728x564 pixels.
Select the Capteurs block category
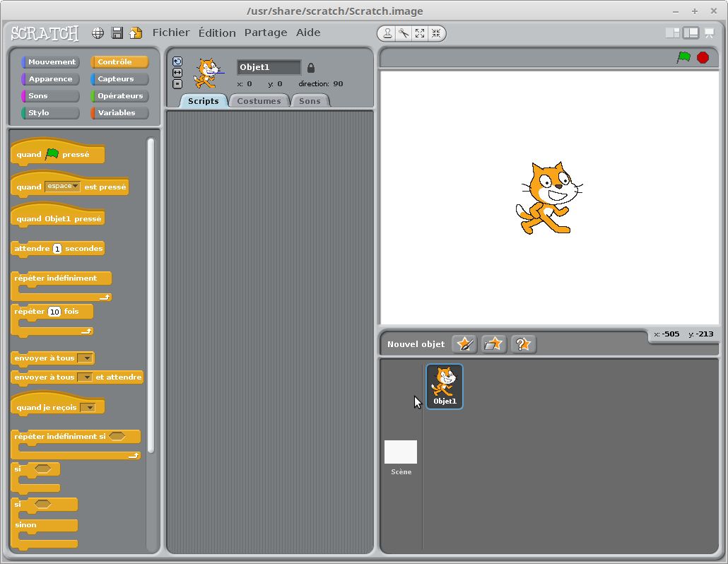tap(119, 79)
